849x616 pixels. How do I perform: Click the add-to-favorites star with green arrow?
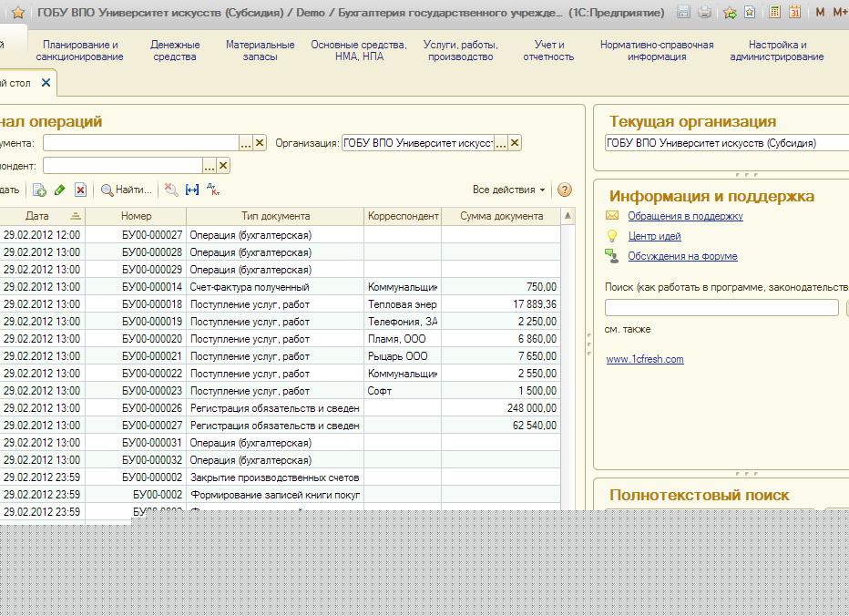(730, 13)
